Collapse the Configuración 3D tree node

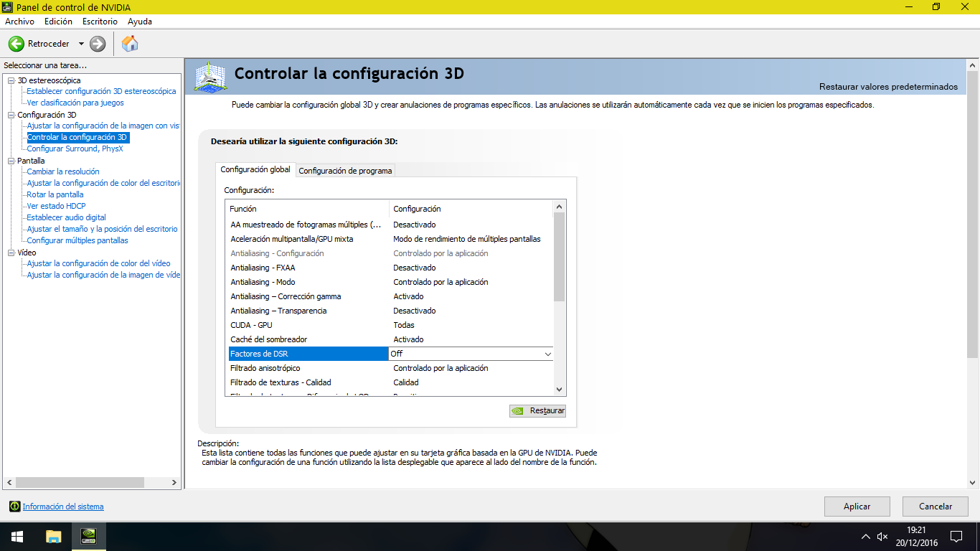tap(11, 115)
